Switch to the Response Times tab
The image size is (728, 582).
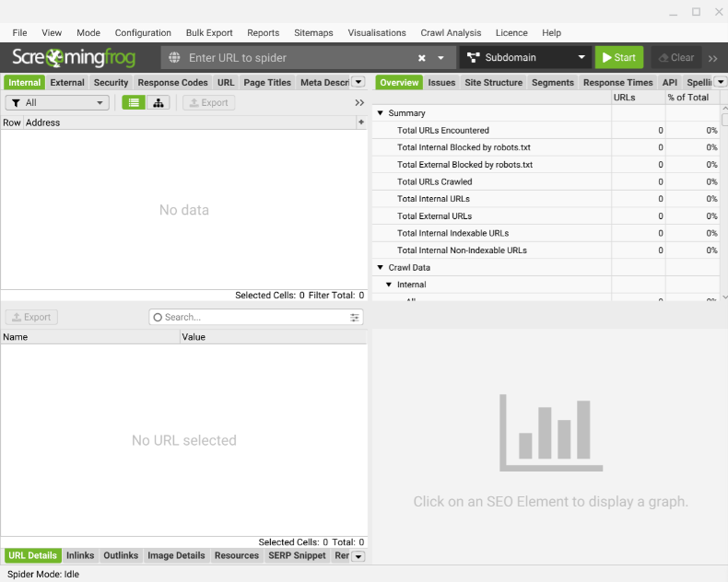coord(618,83)
